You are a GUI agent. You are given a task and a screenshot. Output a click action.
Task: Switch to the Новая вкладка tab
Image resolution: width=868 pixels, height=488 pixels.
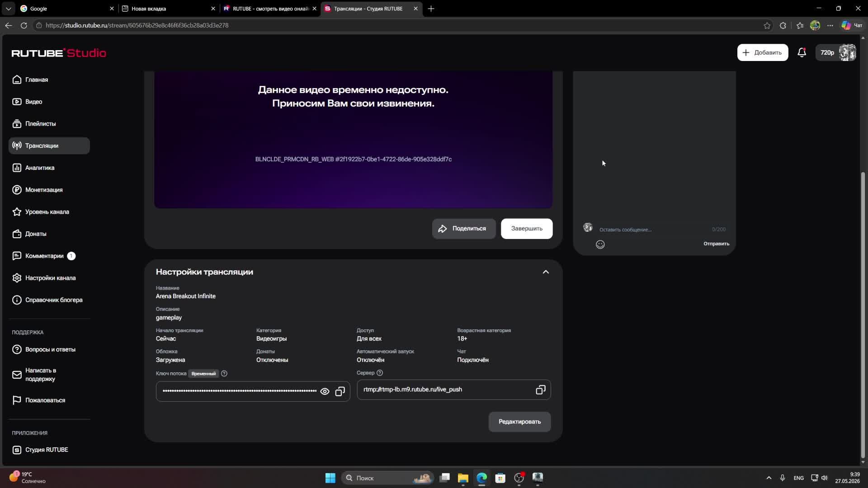[x=169, y=9]
